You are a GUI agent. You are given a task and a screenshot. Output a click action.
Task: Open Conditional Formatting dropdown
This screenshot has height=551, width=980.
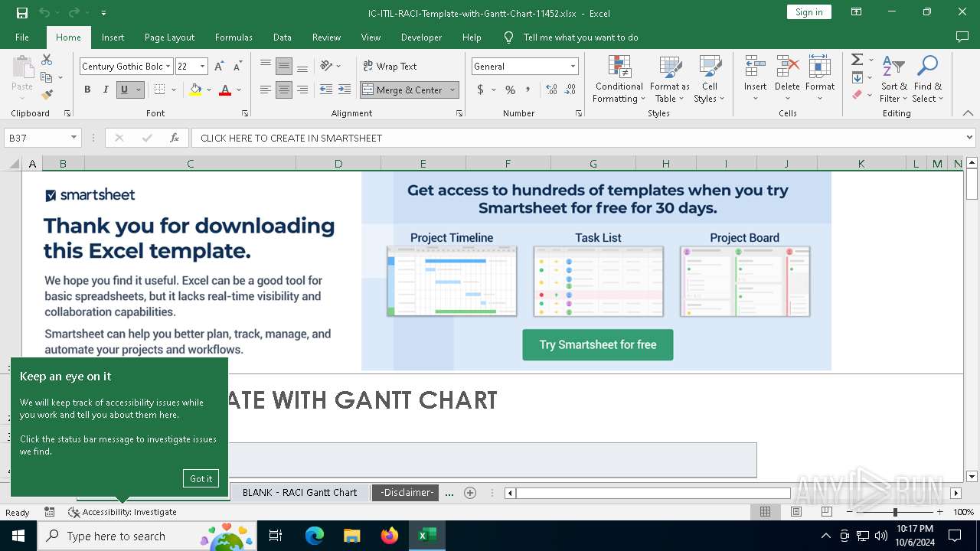[619, 80]
